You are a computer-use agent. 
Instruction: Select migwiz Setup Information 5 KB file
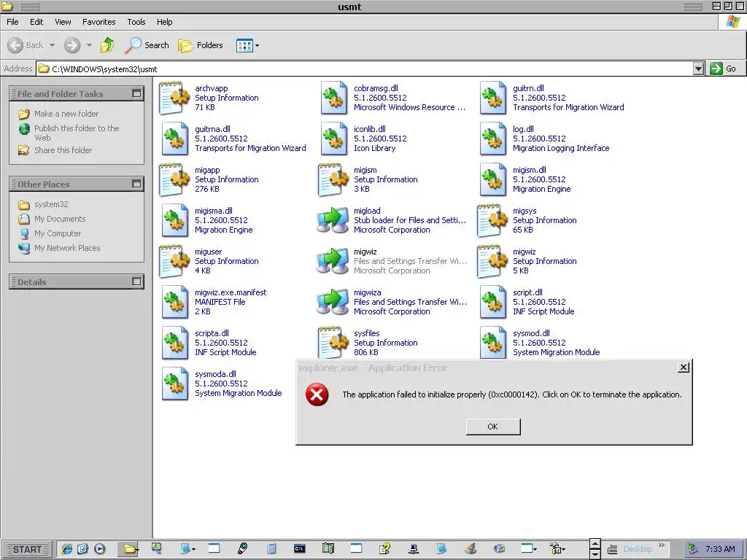pos(527,262)
